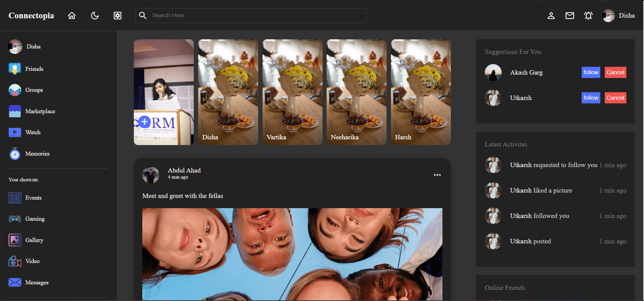
Task: Cancel the Utkarsh suggestion
Action: click(x=615, y=98)
